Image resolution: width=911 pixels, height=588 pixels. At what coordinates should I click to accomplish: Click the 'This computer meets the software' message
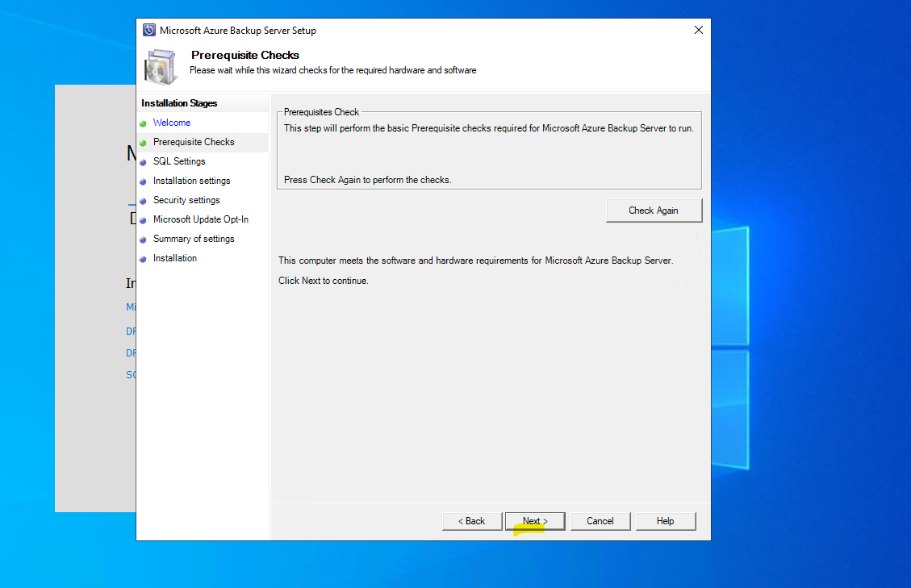475,261
